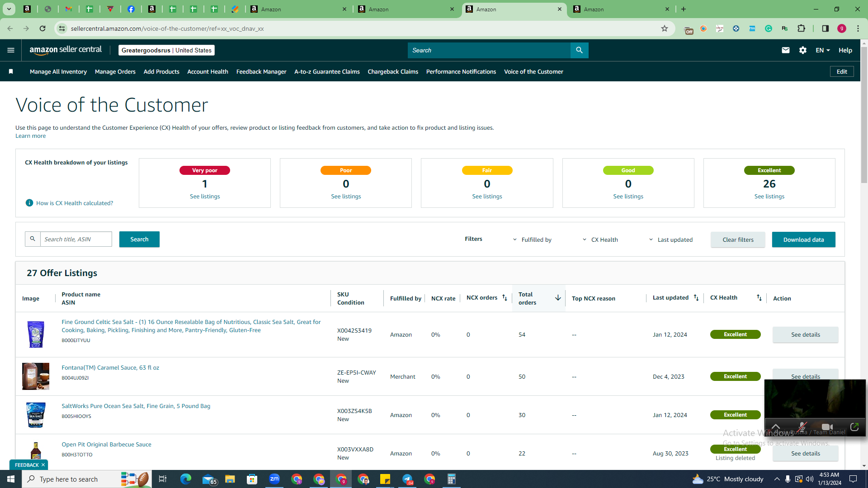Open See listings under Very poor
The width and height of the screenshot is (868, 488).
tap(205, 196)
